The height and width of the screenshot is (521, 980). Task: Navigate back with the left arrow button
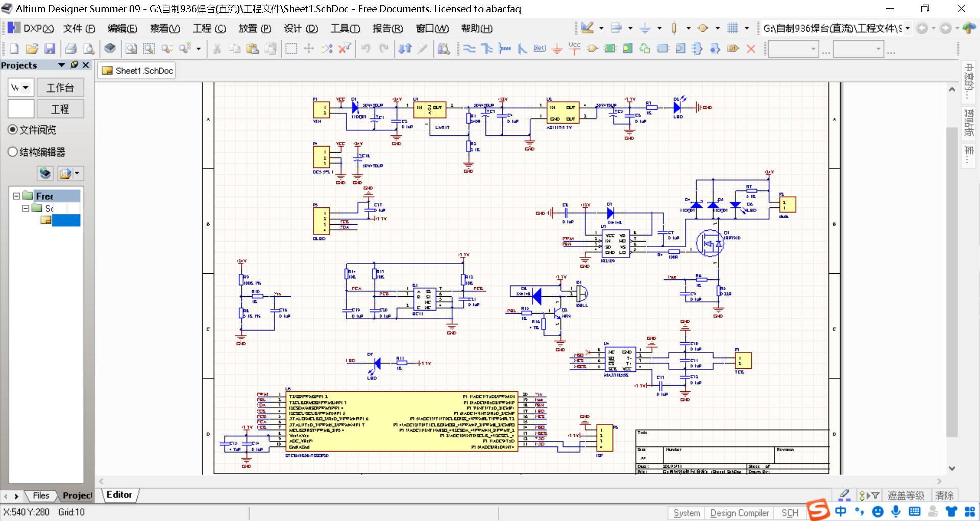[922, 28]
